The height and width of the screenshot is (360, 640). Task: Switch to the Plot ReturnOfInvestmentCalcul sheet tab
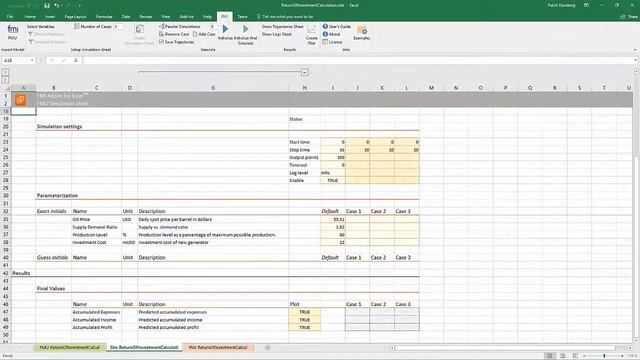pyautogui.click(x=218, y=347)
